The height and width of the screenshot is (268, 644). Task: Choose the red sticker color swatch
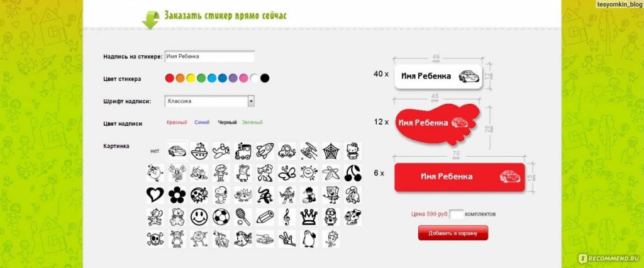(169, 78)
